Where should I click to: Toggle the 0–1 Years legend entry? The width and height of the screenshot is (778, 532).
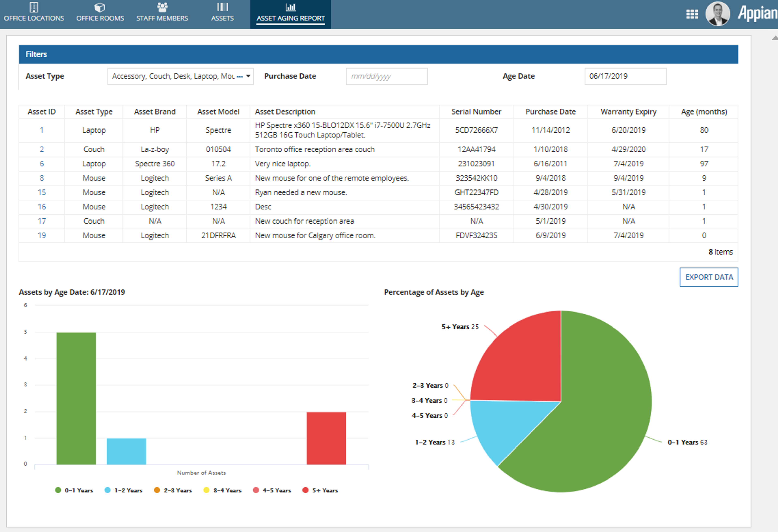point(74,490)
